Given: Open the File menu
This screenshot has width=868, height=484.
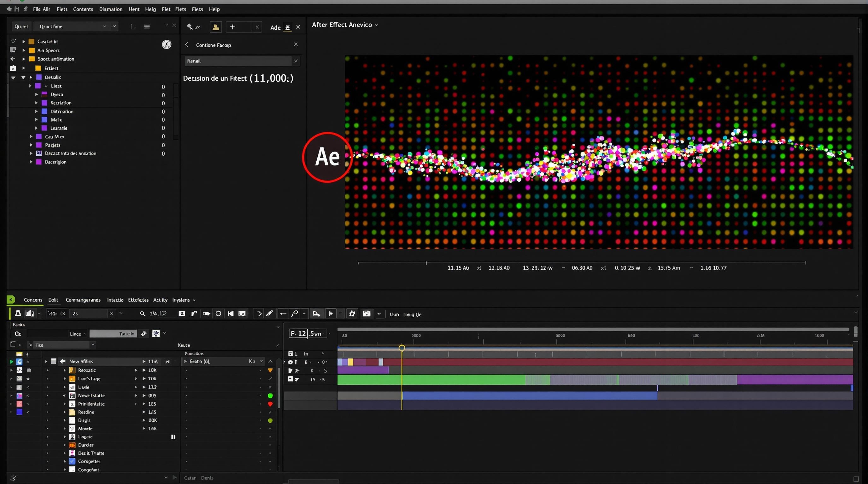Looking at the screenshot, I should (37, 9).
